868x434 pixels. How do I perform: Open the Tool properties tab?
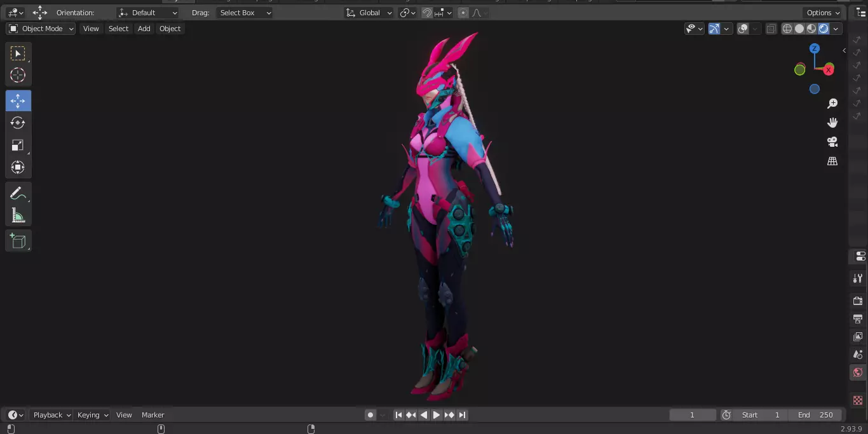point(858,278)
